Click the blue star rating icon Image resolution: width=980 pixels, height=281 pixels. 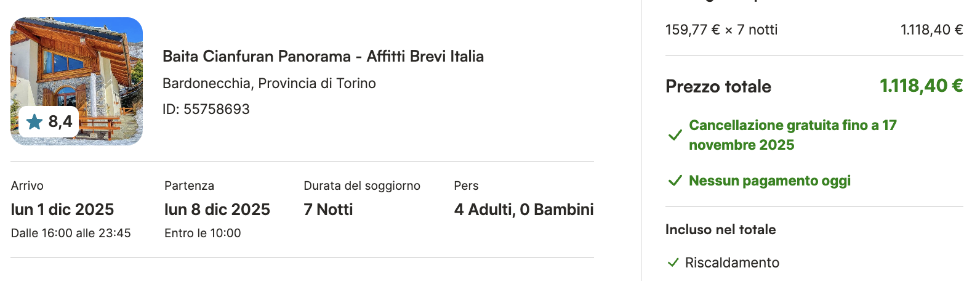pos(34,122)
